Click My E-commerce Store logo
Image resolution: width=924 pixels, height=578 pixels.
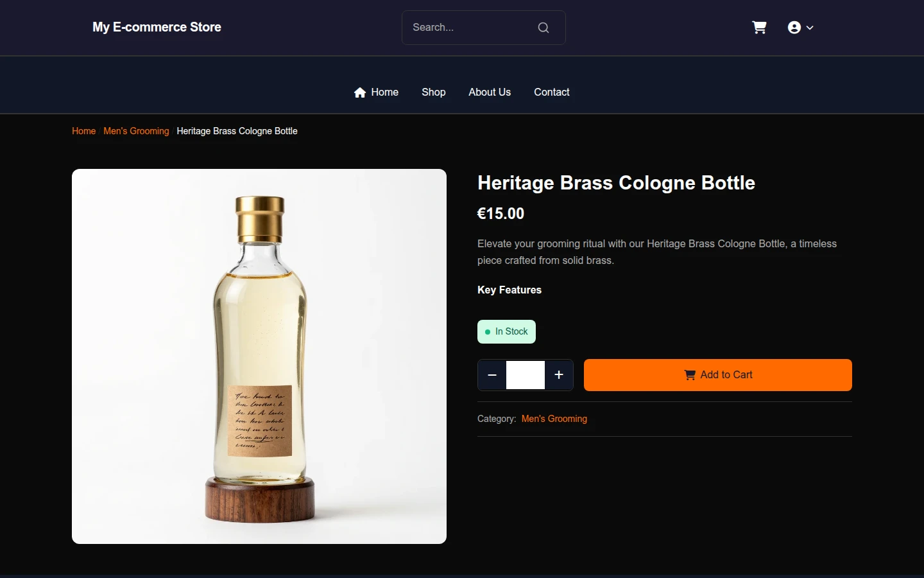[x=157, y=28]
